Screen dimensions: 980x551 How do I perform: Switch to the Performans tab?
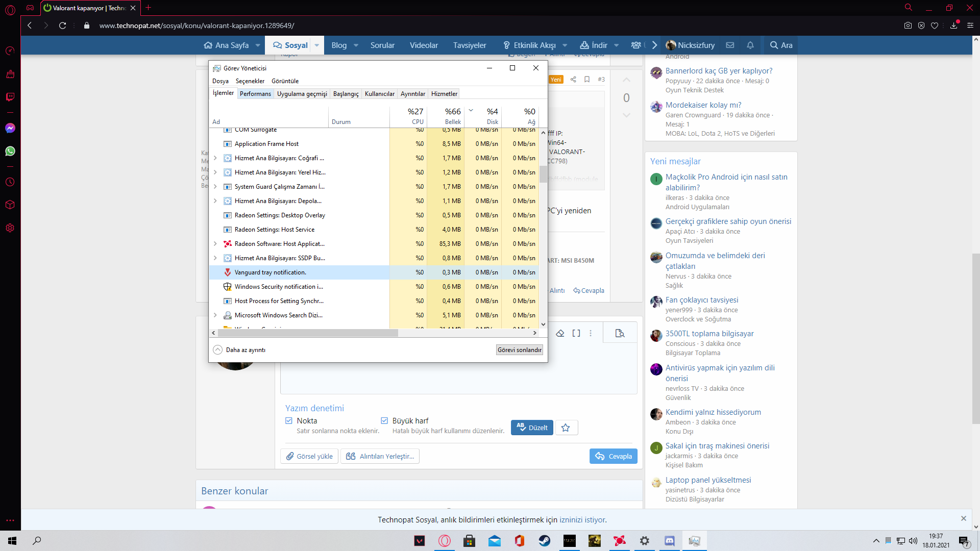[255, 94]
